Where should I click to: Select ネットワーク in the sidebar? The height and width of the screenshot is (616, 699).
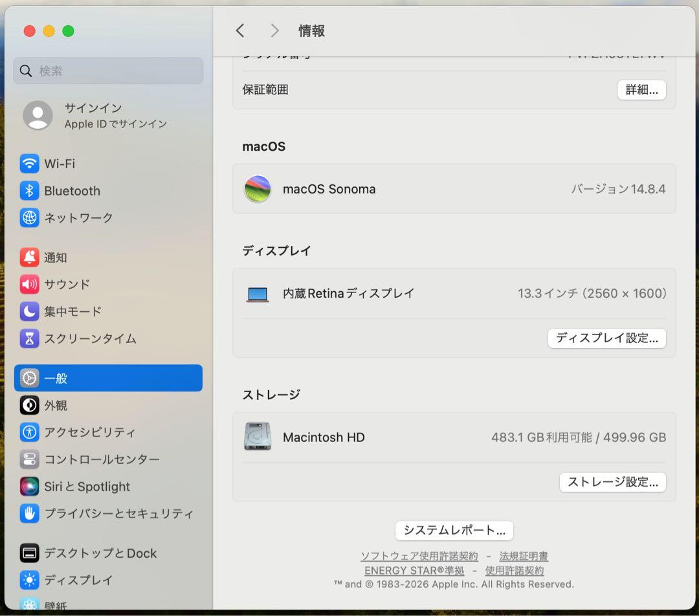pyautogui.click(x=108, y=217)
